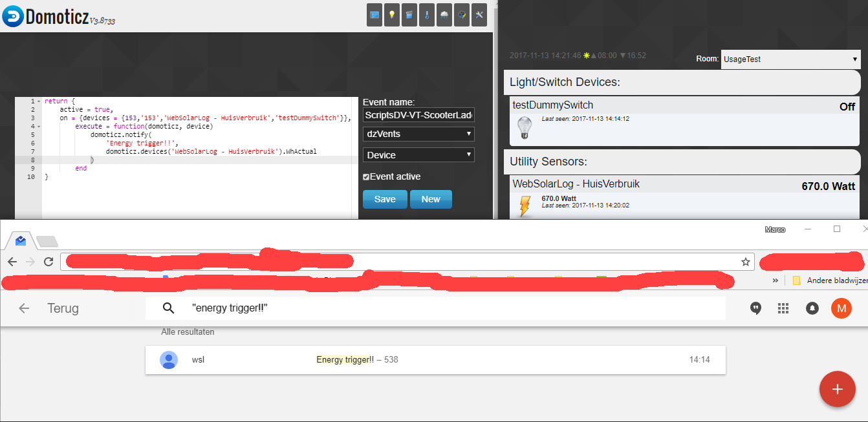Open the dzVents interpreter dropdown
This screenshot has height=422, width=868.
coord(418,134)
